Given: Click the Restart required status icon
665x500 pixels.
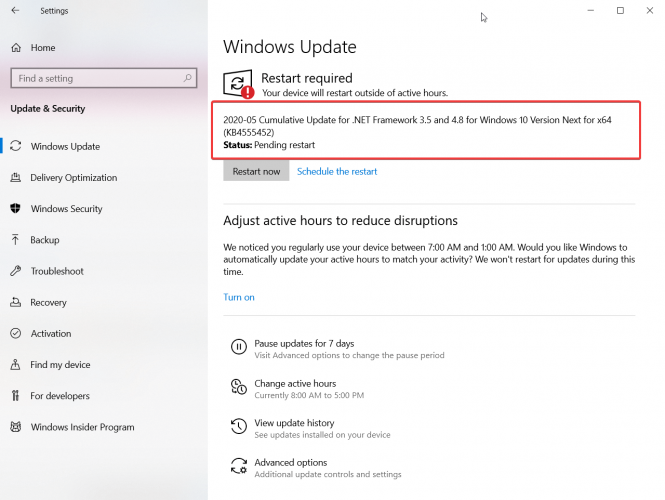Looking at the screenshot, I should point(238,84).
